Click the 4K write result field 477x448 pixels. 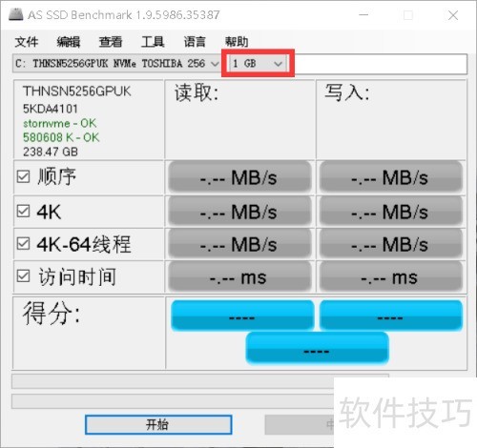(x=391, y=212)
